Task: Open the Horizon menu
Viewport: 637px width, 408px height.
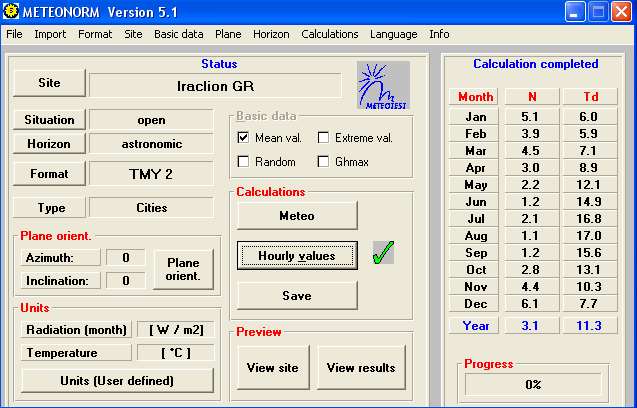Action: coord(271,34)
